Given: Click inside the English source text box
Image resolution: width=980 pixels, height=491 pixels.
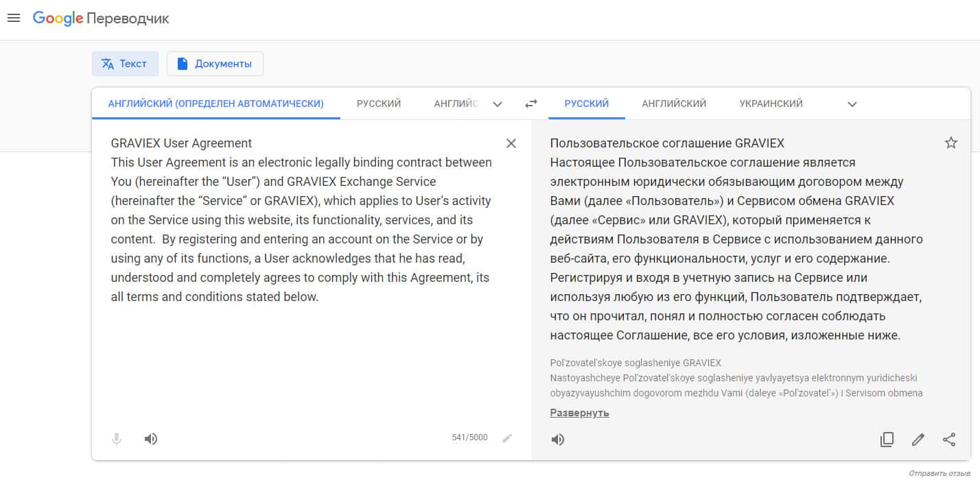Looking at the screenshot, I should 302,343.
